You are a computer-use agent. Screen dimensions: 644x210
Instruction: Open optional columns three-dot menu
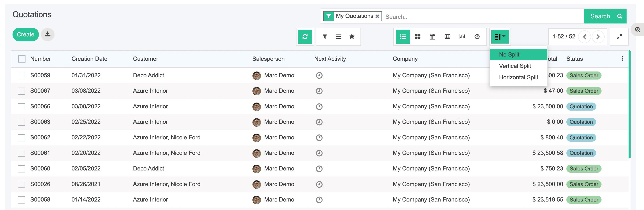point(622,59)
